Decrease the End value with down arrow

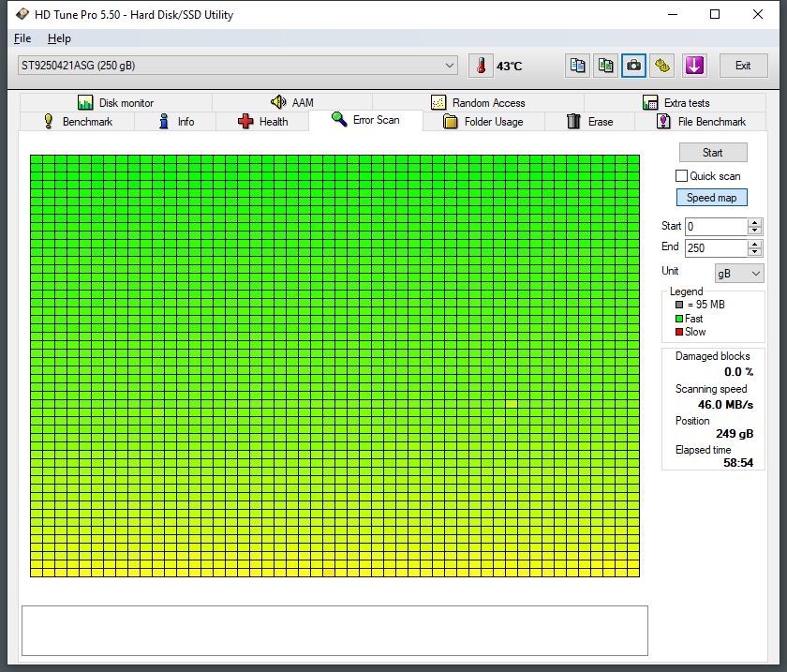(x=754, y=252)
